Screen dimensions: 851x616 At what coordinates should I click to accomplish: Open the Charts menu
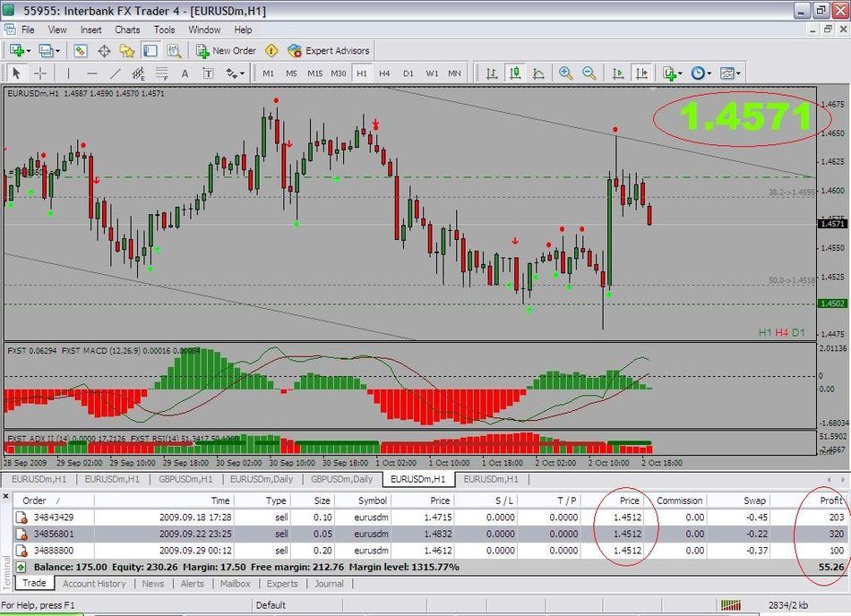127,30
